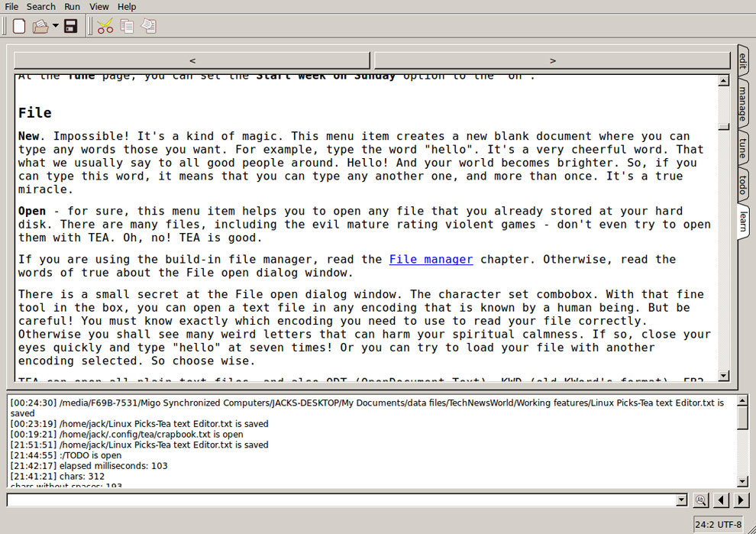This screenshot has height=534, width=756.
Task: Click the log panel's scroll up arrow
Action: pyautogui.click(x=742, y=400)
